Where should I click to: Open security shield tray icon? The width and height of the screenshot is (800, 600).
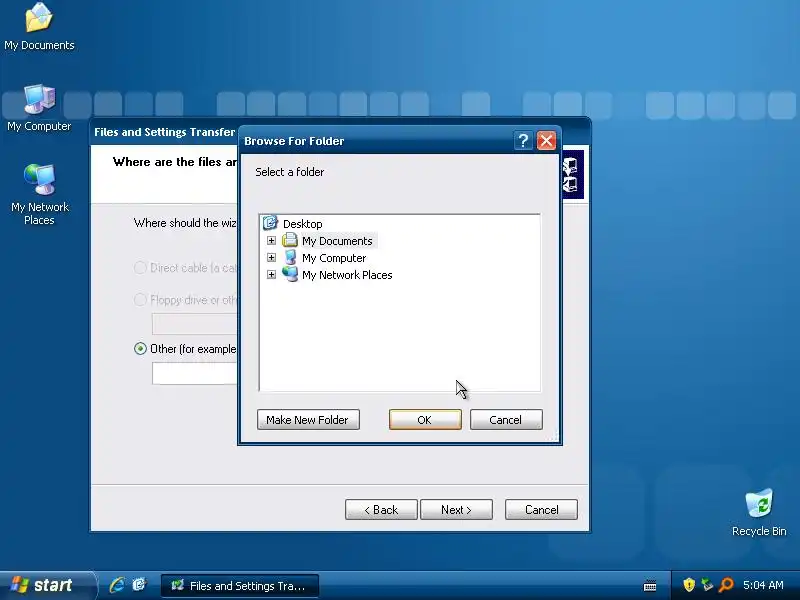point(689,585)
